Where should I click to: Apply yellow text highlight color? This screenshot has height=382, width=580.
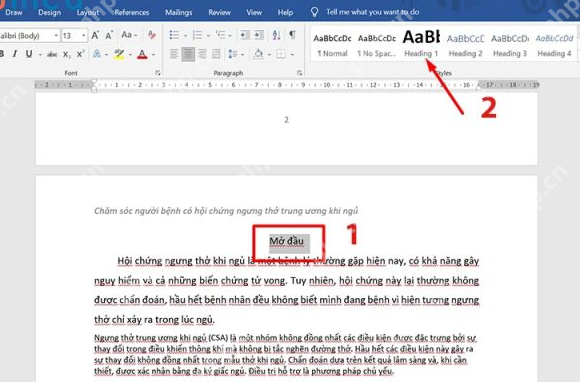click(119, 54)
